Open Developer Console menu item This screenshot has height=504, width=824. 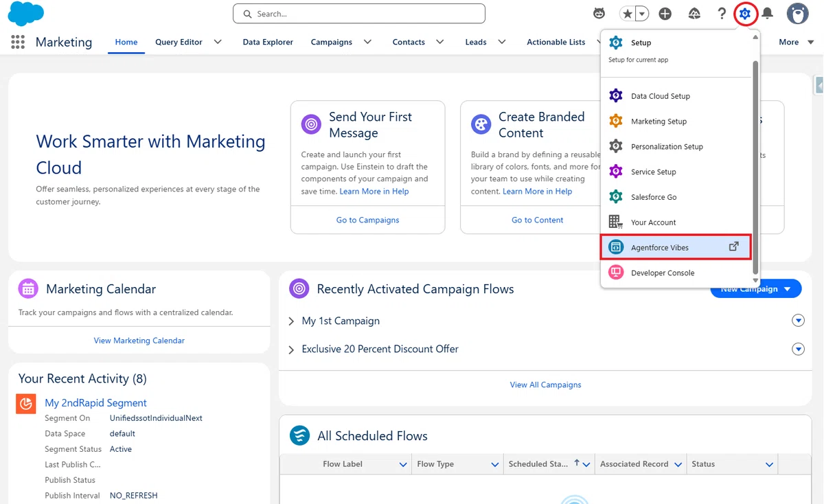(x=676, y=273)
